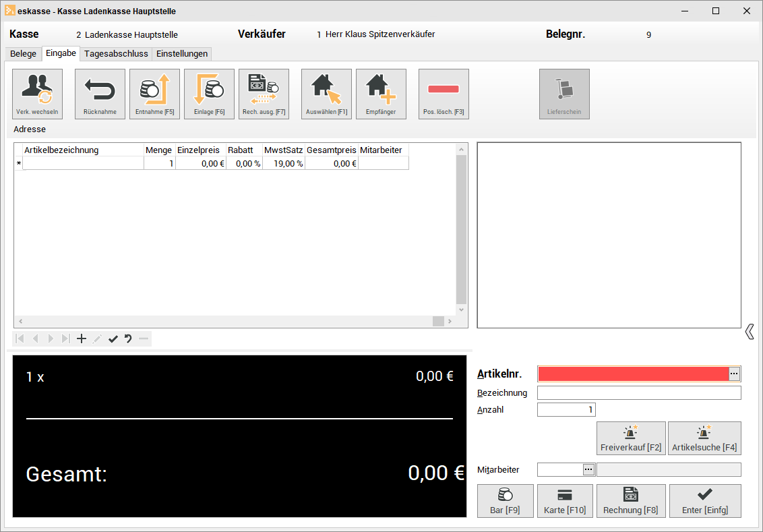Viewport: 763px width, 532px height.
Task: Open Mitarbeiter lookup ellipsis button
Action: [589, 470]
